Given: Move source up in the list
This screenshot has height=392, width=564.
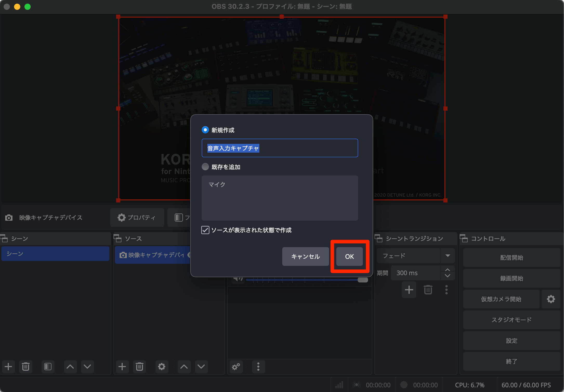Looking at the screenshot, I should [184, 367].
